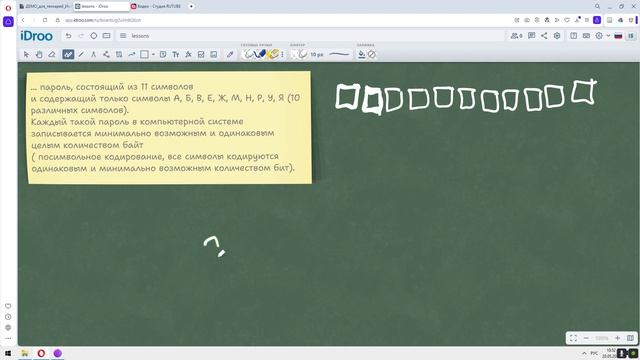This screenshot has width=640, height=360.
Task: Open Opera from the taskbar
Action: coord(41,353)
